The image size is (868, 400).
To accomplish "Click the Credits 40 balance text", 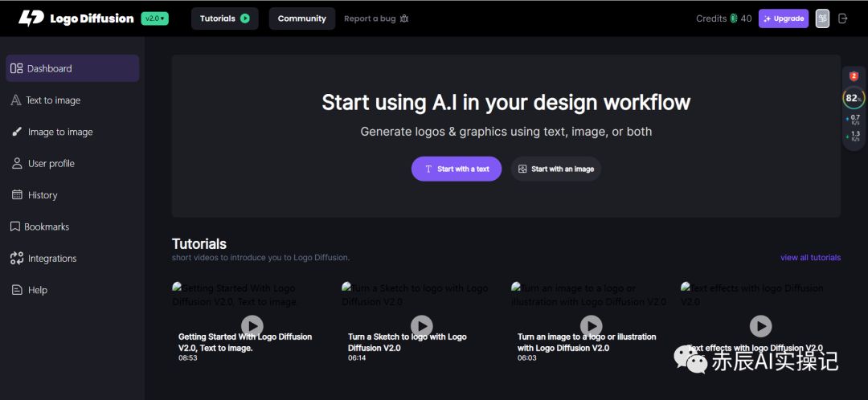I will click(x=724, y=18).
